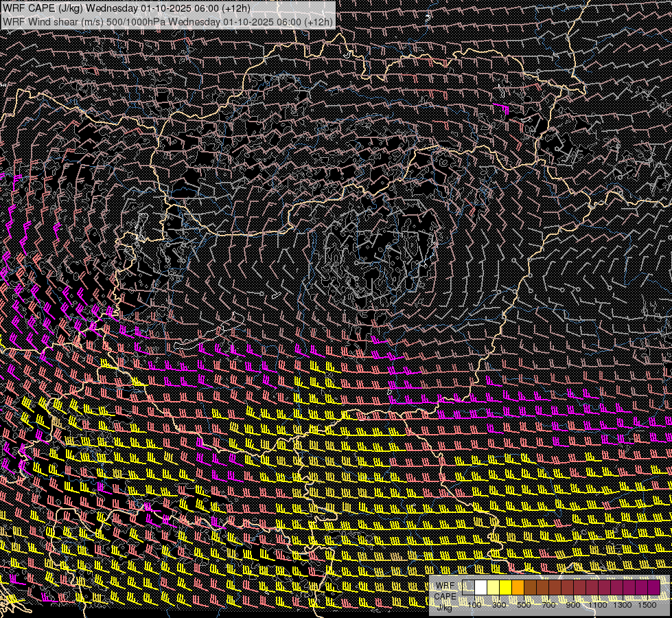The image size is (672, 618).
Task: Click the 900 legend value label
Action: point(573,605)
